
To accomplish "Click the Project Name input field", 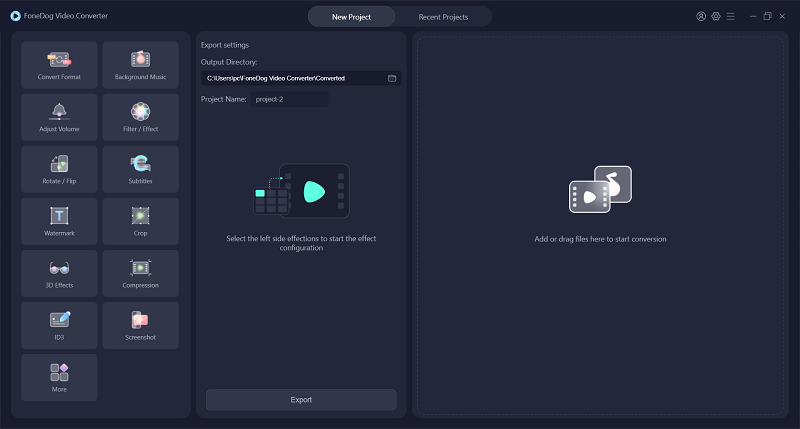I will coord(288,99).
